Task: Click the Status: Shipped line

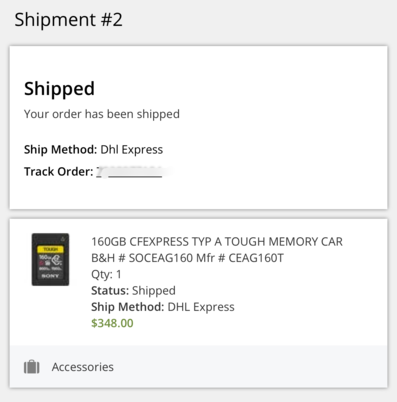Action: click(133, 291)
